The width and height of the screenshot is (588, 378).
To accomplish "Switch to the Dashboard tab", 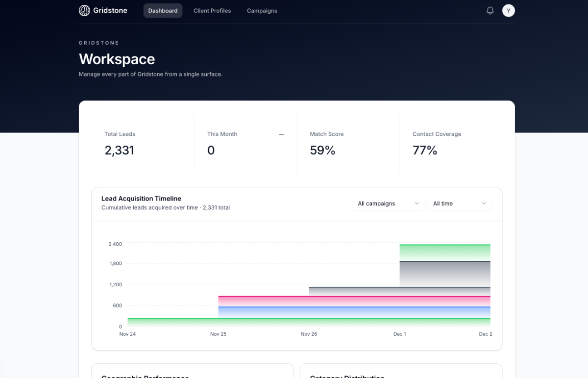I will pyautogui.click(x=163, y=11).
